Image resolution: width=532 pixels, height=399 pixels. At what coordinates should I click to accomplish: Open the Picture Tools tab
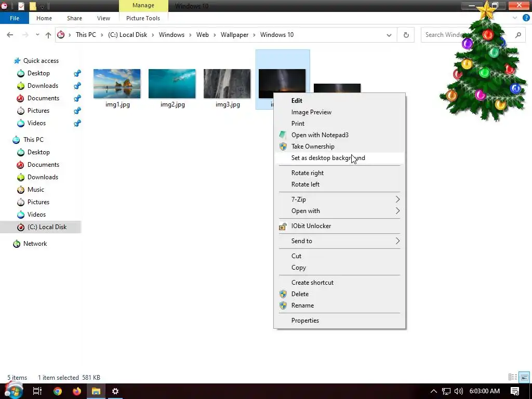point(143,18)
